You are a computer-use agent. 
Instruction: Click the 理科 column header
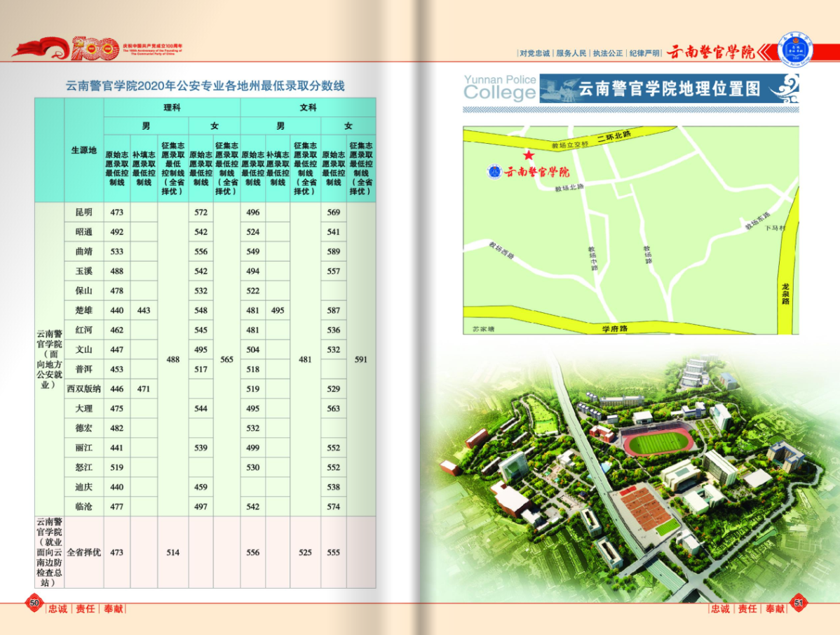(x=172, y=108)
